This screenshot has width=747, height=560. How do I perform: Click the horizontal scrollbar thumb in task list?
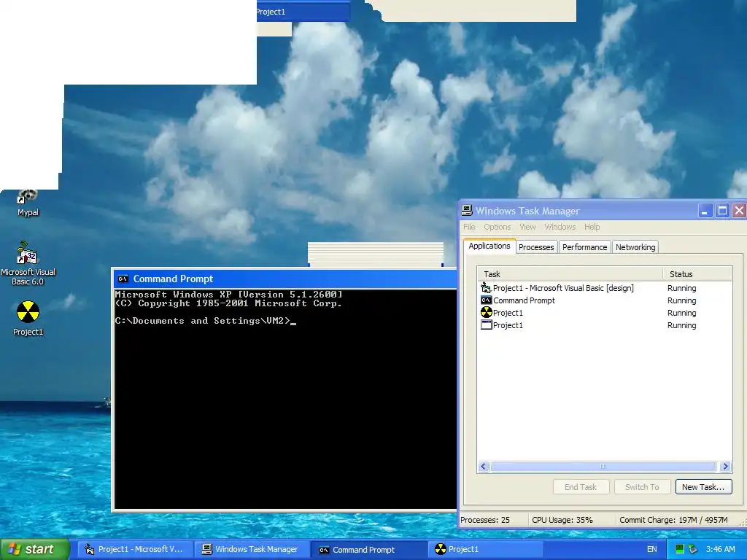tap(603, 466)
